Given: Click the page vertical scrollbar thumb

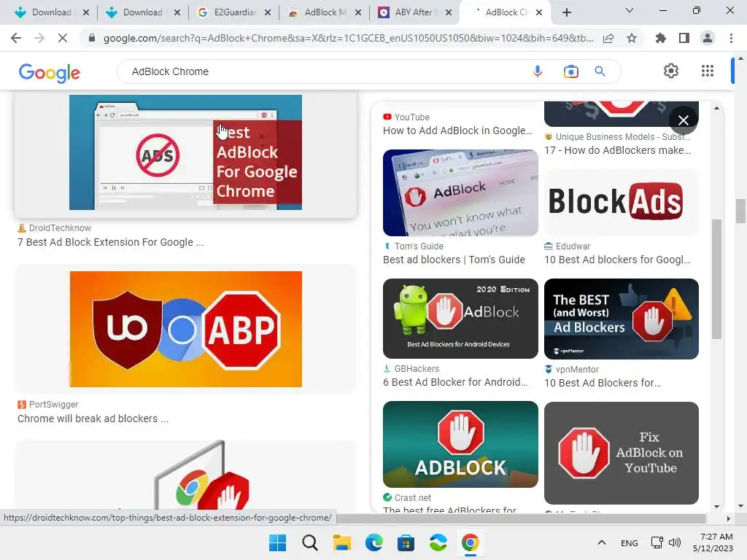Looking at the screenshot, I should (740, 211).
